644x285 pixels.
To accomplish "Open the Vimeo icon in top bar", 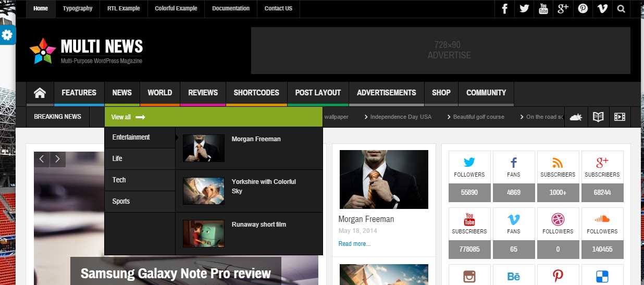I will click(x=602, y=8).
